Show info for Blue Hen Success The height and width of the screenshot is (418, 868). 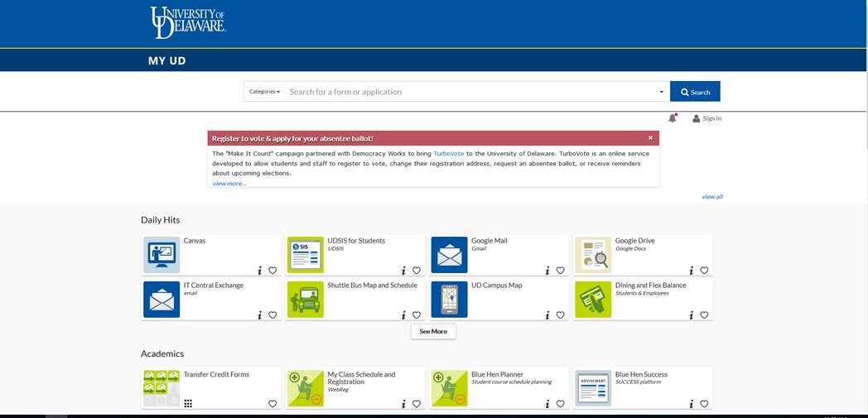[x=692, y=404]
